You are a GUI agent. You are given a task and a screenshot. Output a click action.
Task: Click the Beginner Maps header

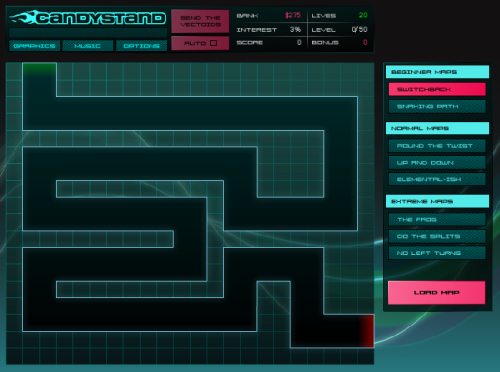coord(437,72)
